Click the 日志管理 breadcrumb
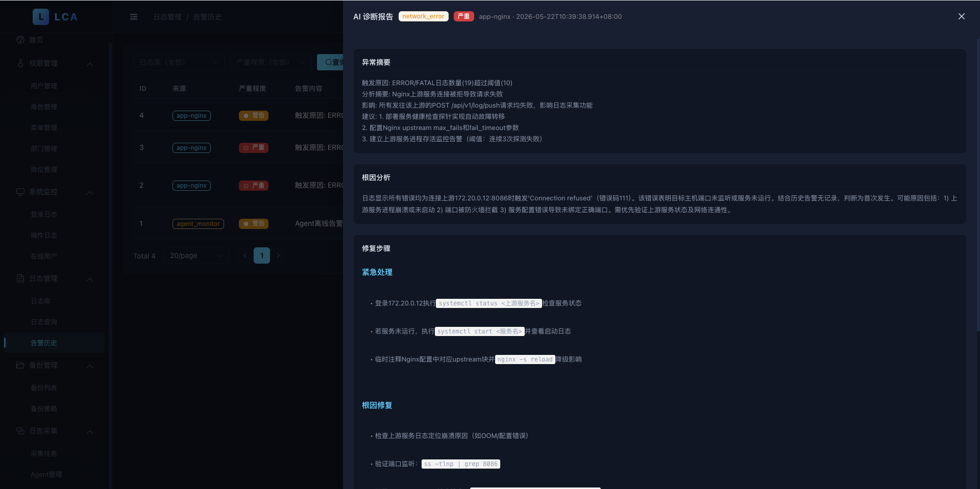Viewport: 980px width, 489px height. tap(167, 17)
